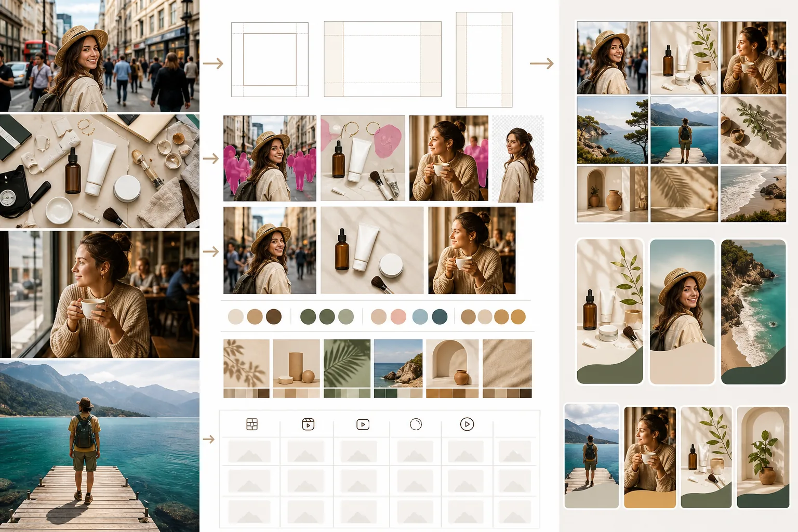Choose the dark teal color swatch
The height and width of the screenshot is (532, 798).
click(x=440, y=316)
